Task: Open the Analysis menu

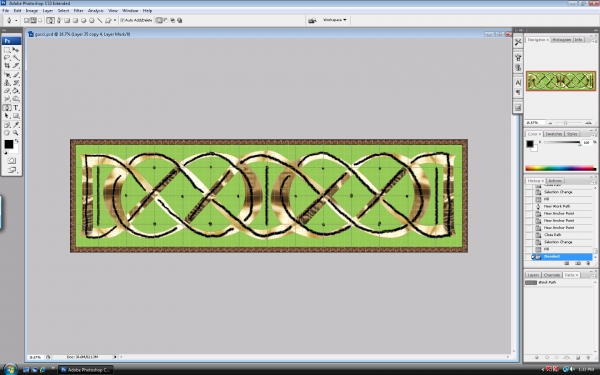Action: [x=96, y=11]
